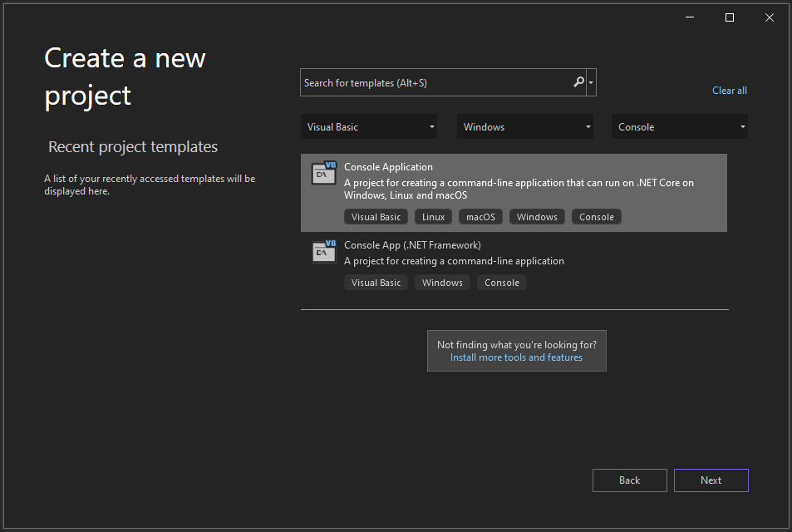Image resolution: width=792 pixels, height=532 pixels.
Task: Click the Console Application VB template icon
Action: click(x=324, y=173)
